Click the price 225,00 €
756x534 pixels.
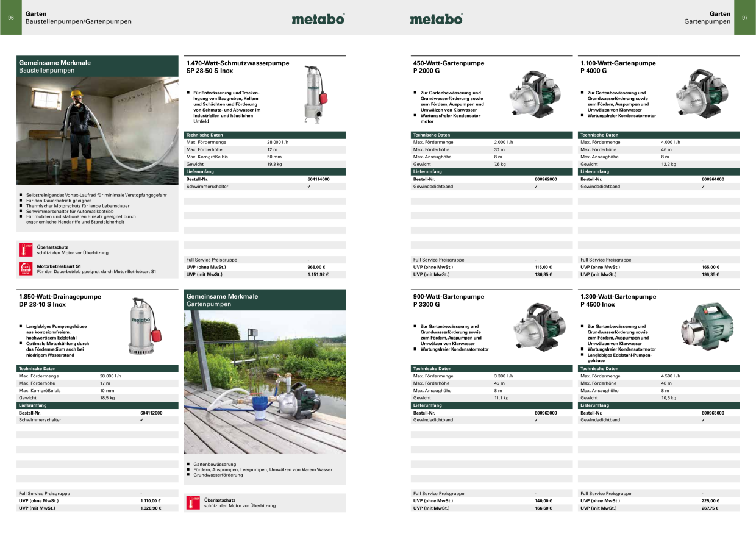coord(710,500)
